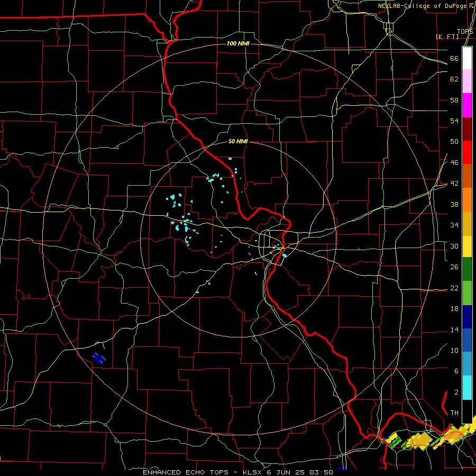
Task: Click the 50 NMI range ring label
Action: tap(238, 141)
